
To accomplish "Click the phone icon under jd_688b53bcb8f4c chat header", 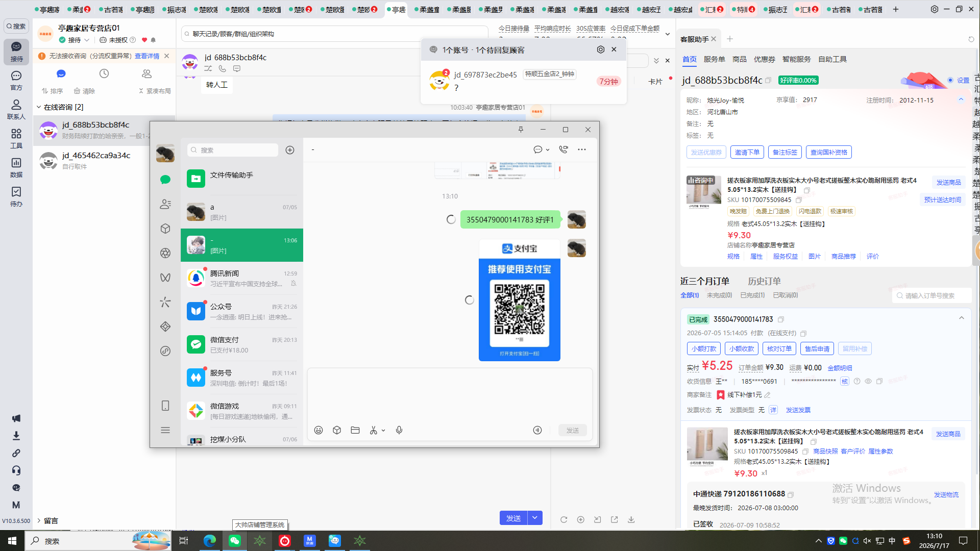I will [223, 68].
